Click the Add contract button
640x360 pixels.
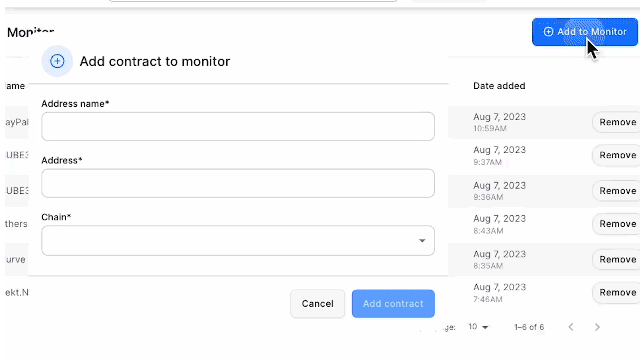(x=393, y=304)
